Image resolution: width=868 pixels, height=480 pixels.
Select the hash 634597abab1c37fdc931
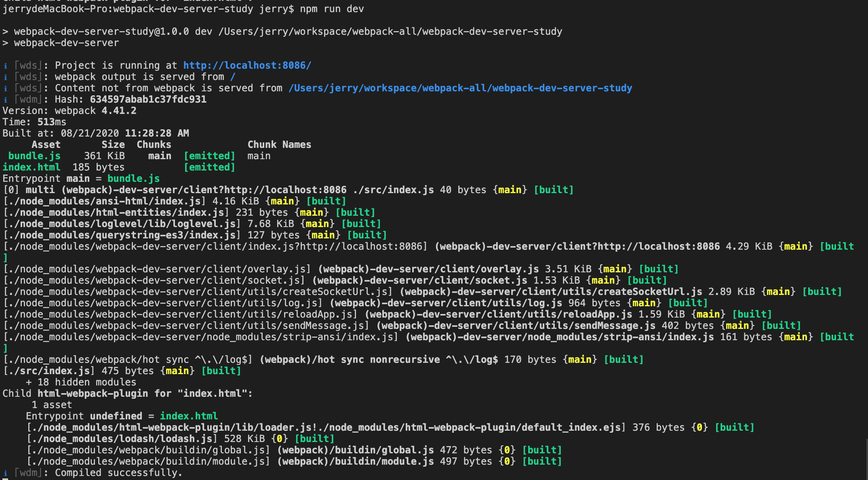coord(148,99)
